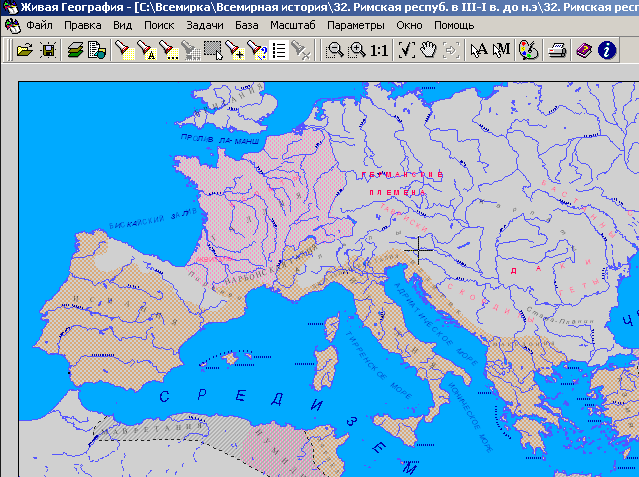Viewport: 639px width, 477px height.
Task: Open the purple help book icon
Action: click(583, 49)
